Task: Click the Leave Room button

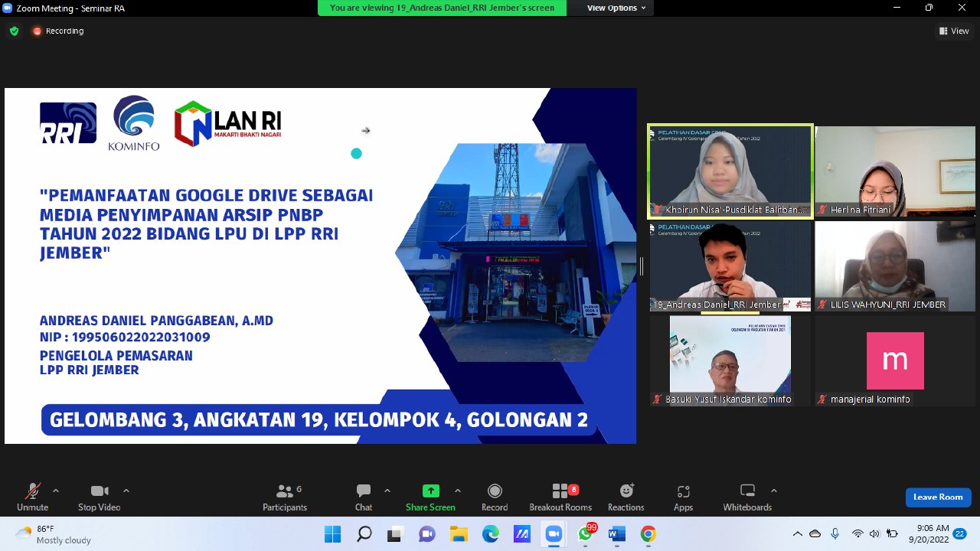Action: [x=938, y=497]
